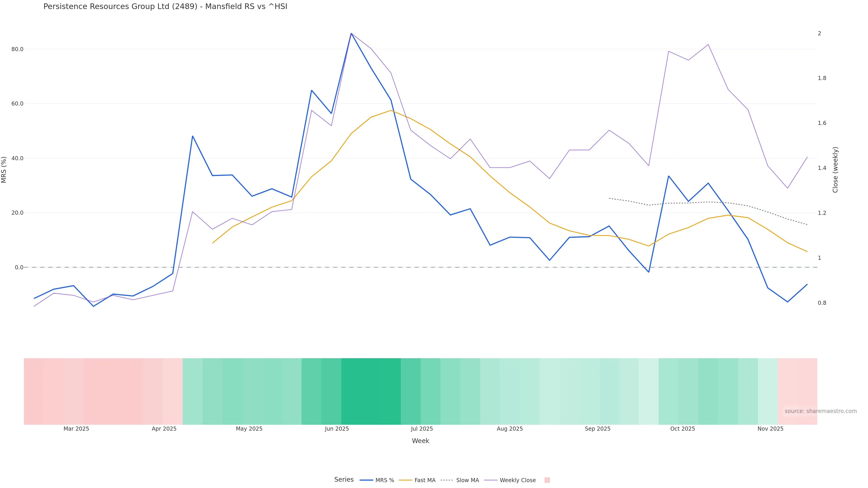Click the pink unlabeled legend swatch
This screenshot has height=488, width=868.
[547, 480]
